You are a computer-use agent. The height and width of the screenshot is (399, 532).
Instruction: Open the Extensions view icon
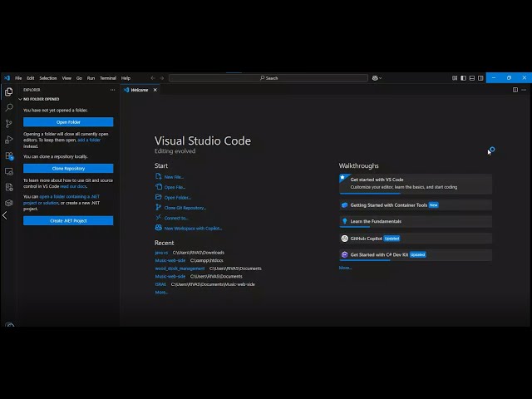point(9,155)
